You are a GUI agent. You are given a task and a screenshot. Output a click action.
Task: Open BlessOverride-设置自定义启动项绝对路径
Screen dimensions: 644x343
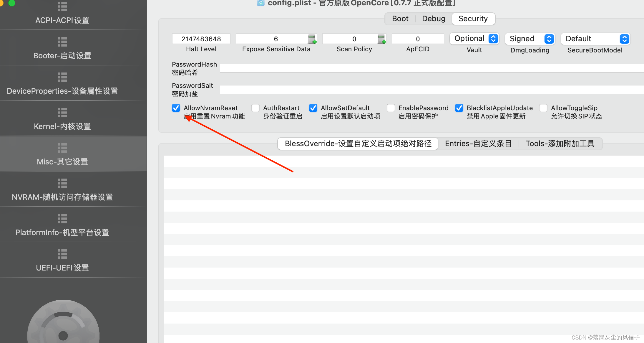click(358, 143)
